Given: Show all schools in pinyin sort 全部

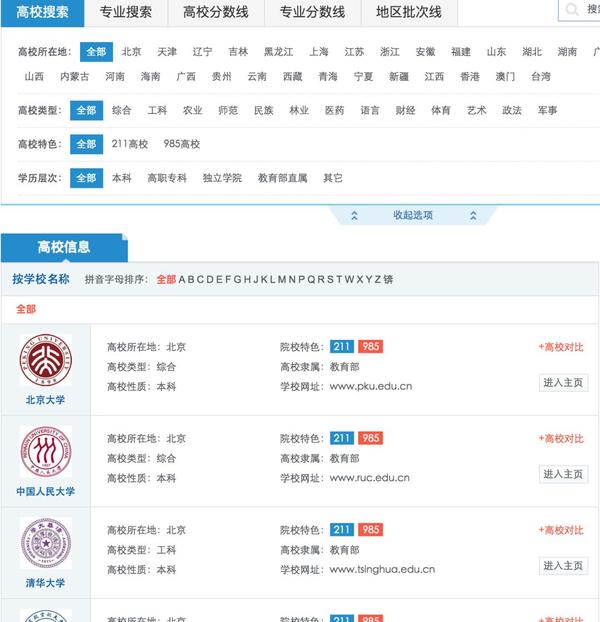Looking at the screenshot, I should click(166, 280).
